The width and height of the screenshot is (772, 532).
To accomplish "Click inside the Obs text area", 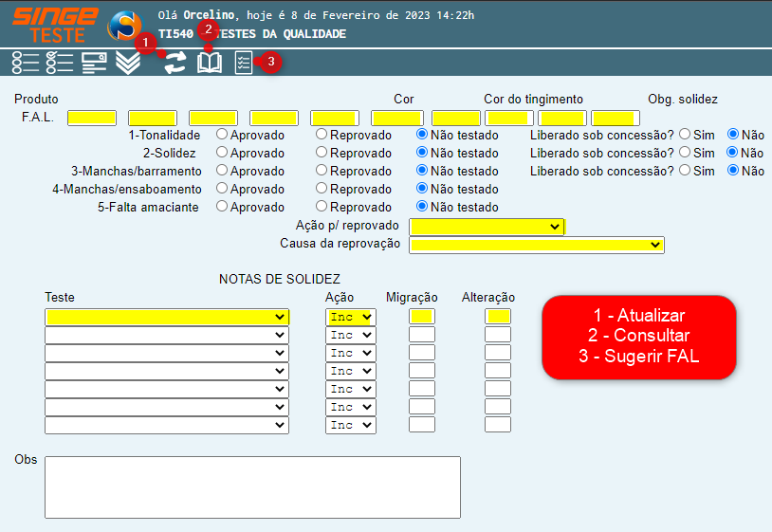I will (252, 486).
